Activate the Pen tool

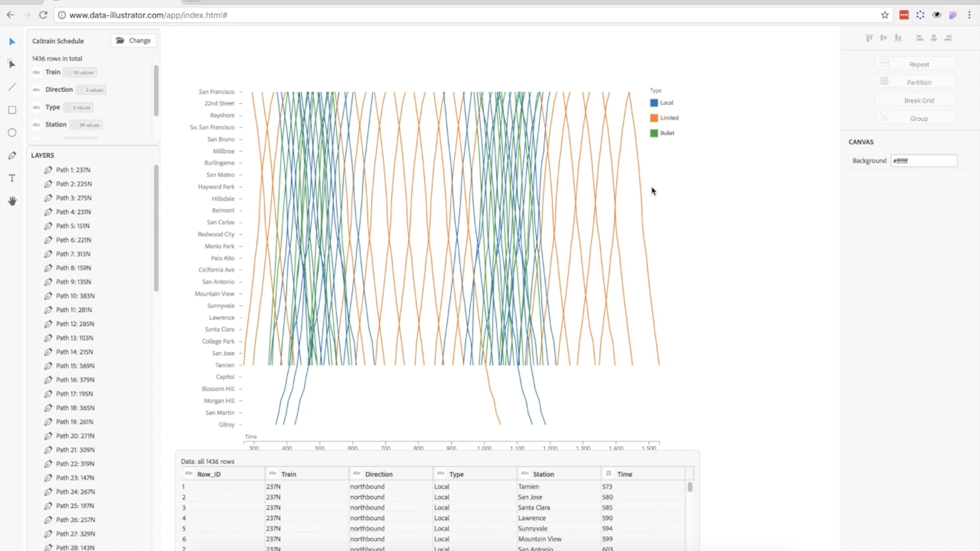12,156
